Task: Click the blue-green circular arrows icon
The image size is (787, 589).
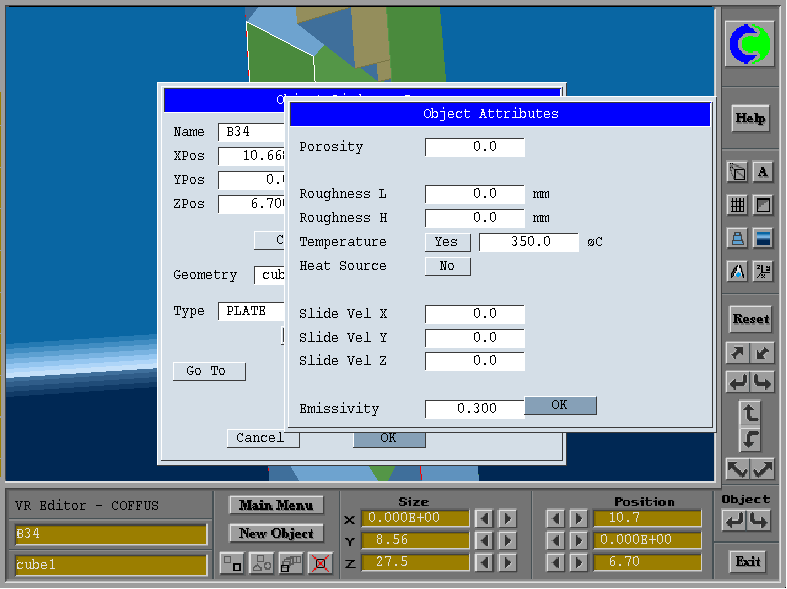Action: click(x=749, y=46)
